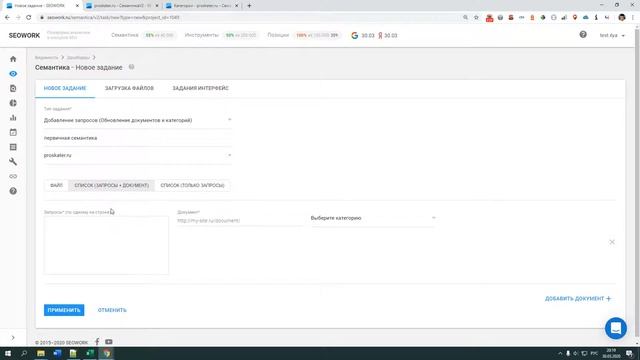This screenshot has width=640, height=360.
Task: Open the home icon in left sidebar
Action: pos(13,59)
